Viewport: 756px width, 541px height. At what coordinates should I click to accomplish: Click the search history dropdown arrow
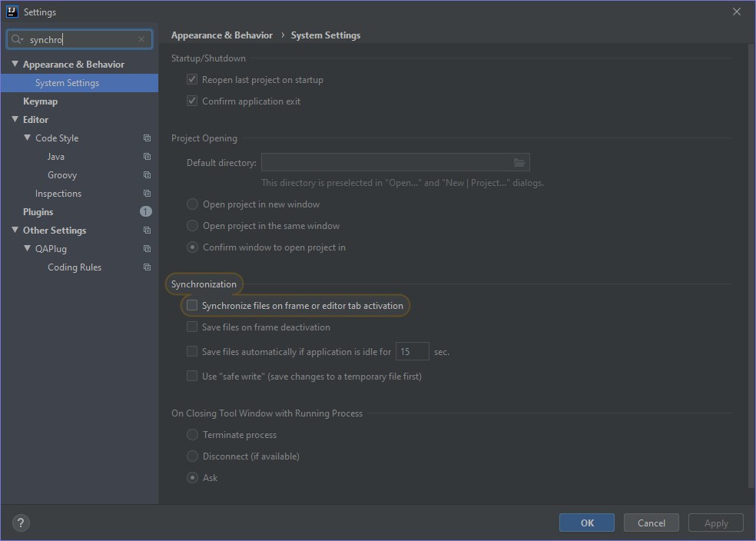22,39
